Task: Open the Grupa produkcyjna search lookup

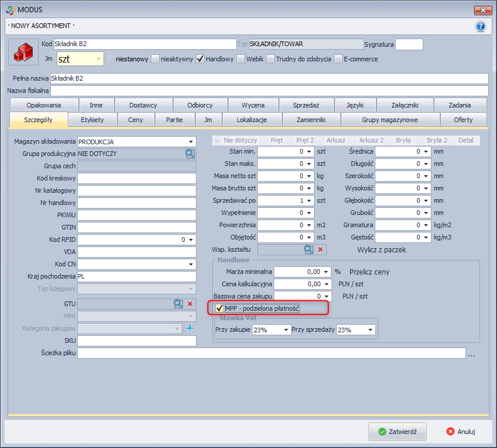Action: [x=190, y=154]
